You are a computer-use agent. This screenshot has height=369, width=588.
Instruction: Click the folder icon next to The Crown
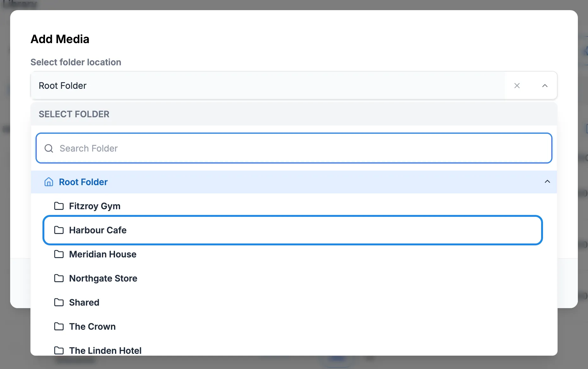59,327
